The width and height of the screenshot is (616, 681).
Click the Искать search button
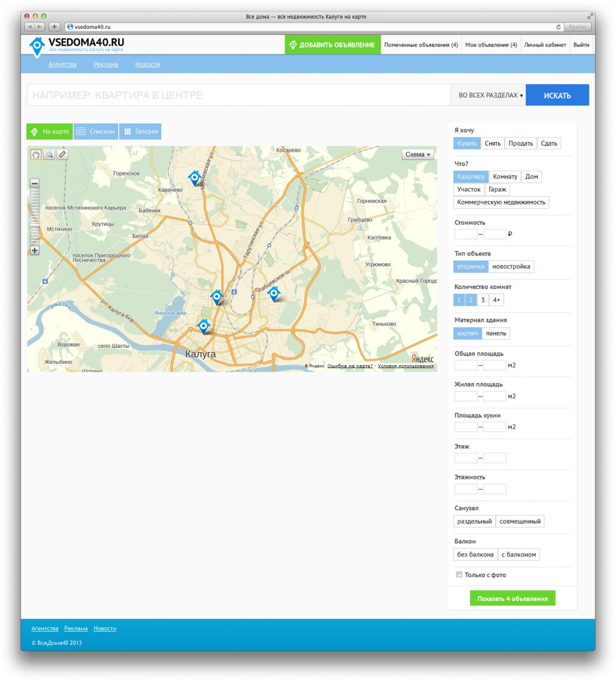pos(558,95)
